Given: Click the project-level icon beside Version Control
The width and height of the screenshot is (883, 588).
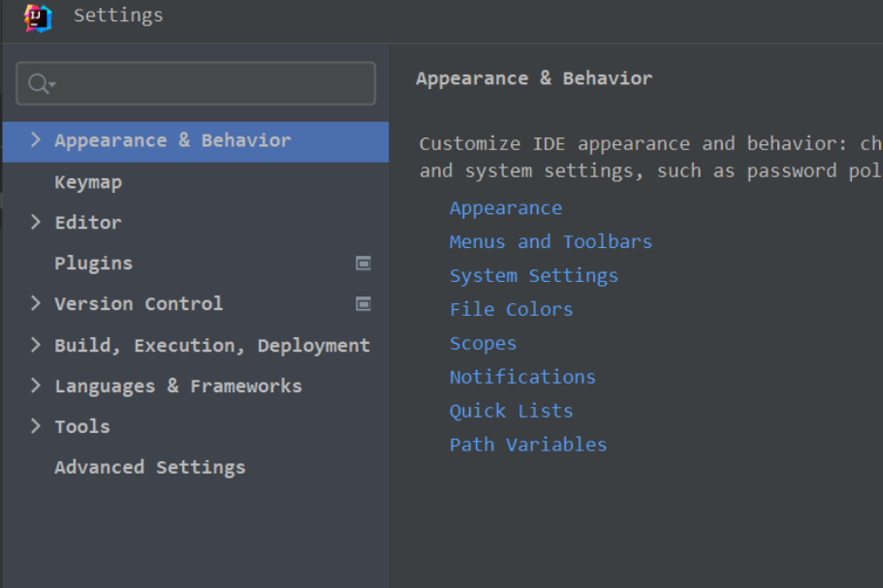Looking at the screenshot, I should click(363, 303).
